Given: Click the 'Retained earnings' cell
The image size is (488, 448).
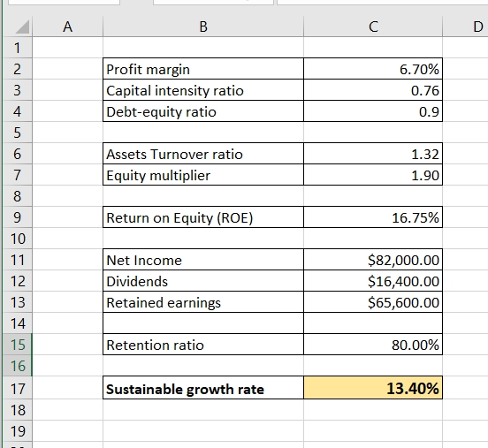Looking at the screenshot, I should pyautogui.click(x=203, y=302).
